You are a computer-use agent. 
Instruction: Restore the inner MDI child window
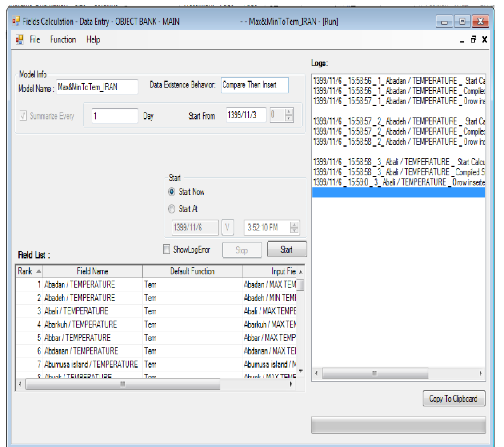474,39
